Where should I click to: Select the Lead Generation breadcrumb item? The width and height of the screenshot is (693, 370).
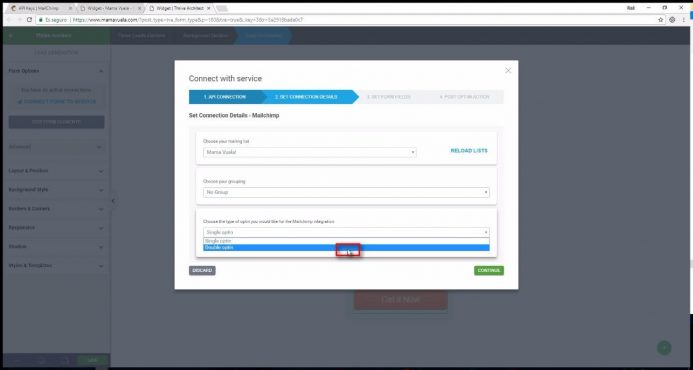(x=263, y=36)
